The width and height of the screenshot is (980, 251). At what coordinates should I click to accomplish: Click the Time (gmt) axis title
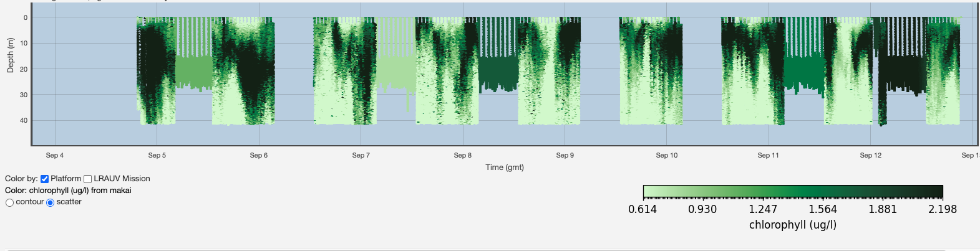505,167
